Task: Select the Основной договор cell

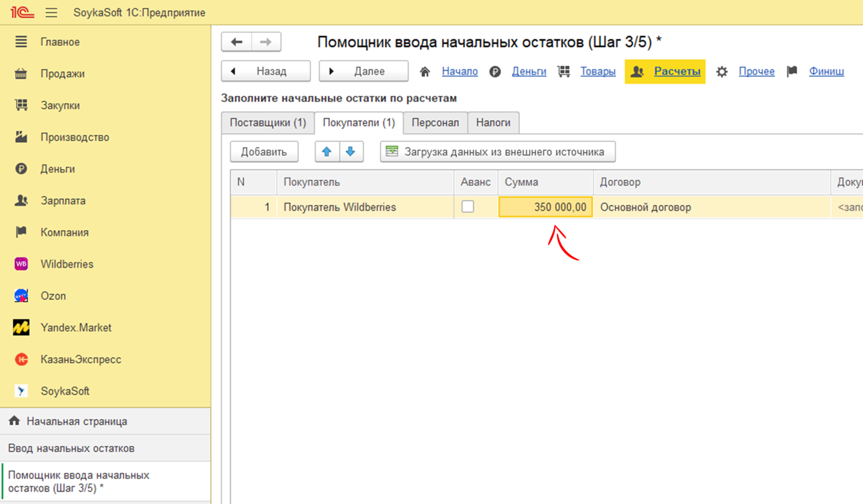Action: click(712, 207)
